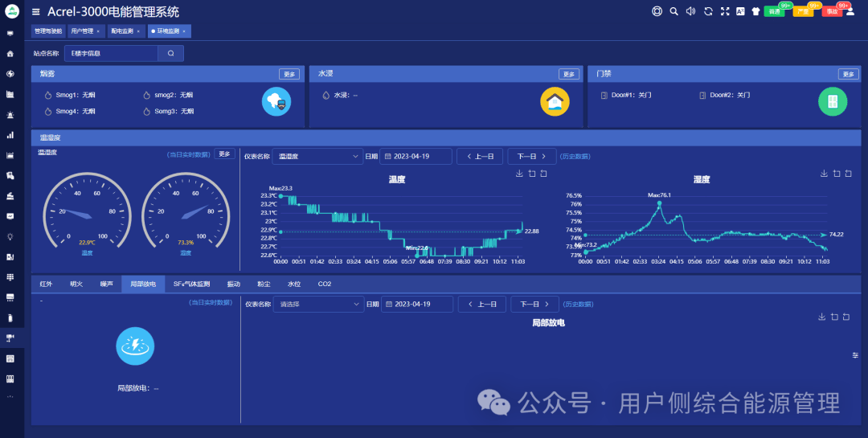The width and height of the screenshot is (868, 438).
Task: Select the 噪声 tab
Action: 106,284
